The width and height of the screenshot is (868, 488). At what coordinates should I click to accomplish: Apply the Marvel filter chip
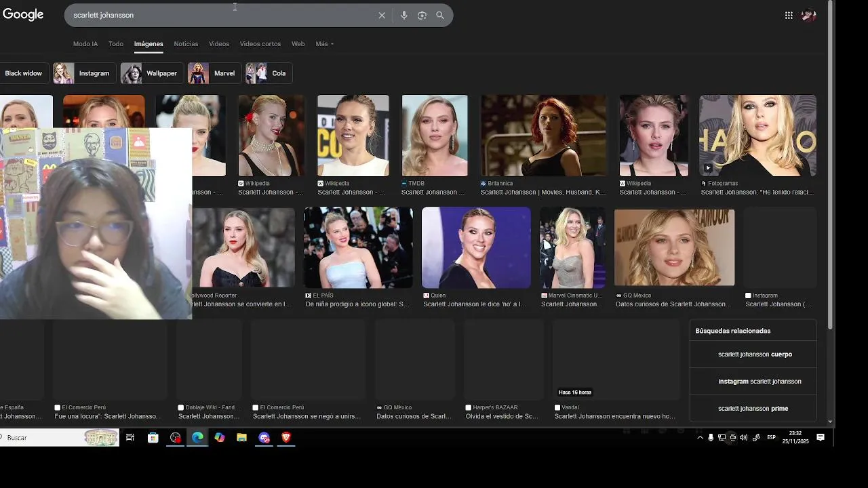(214, 73)
